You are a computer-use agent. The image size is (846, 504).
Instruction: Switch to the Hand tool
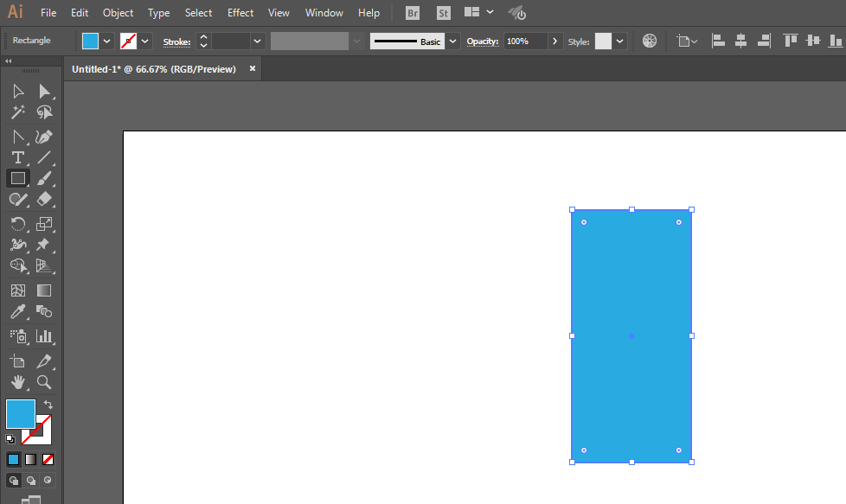[18, 382]
